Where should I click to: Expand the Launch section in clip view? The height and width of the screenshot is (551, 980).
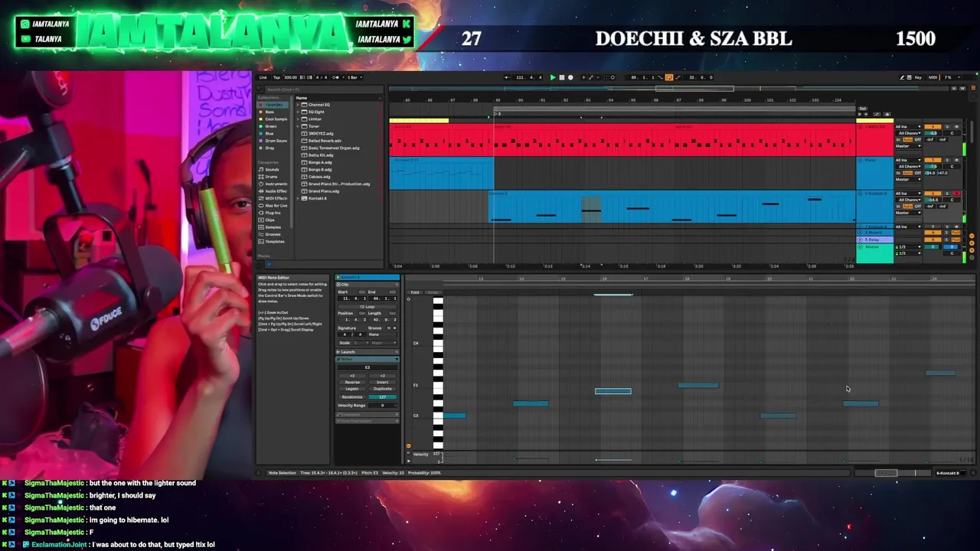(x=367, y=352)
